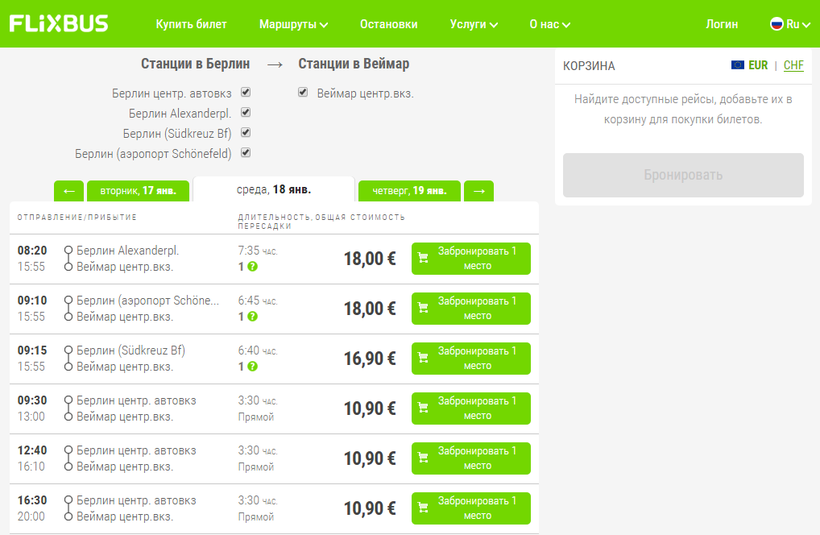Open the Услуги dropdown menu
Viewport: 820px width, 535px height.
(x=473, y=24)
